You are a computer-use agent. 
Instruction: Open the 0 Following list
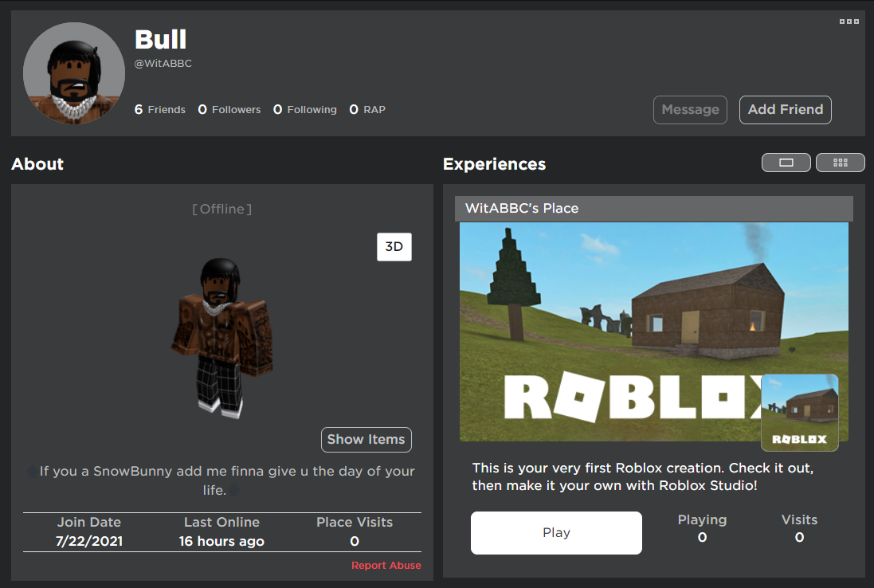[x=305, y=110]
